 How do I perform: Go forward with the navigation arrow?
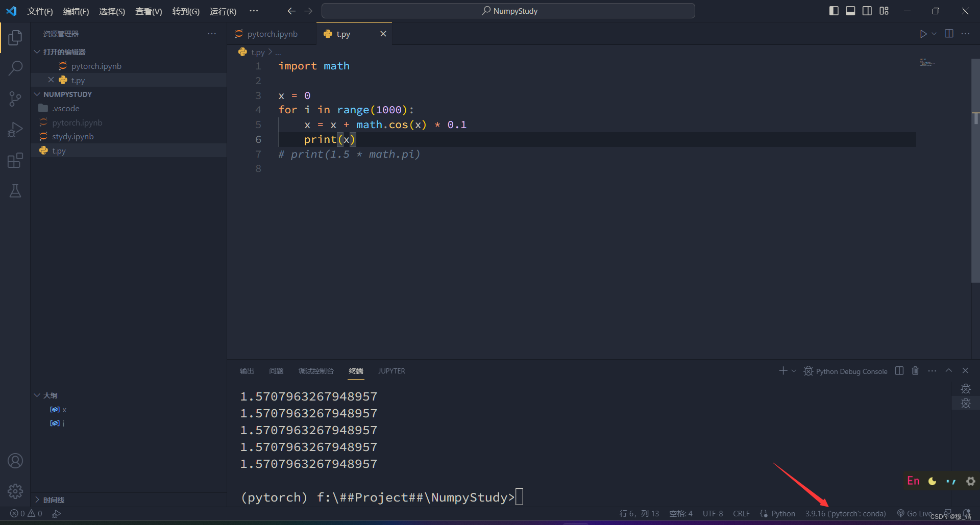click(308, 11)
